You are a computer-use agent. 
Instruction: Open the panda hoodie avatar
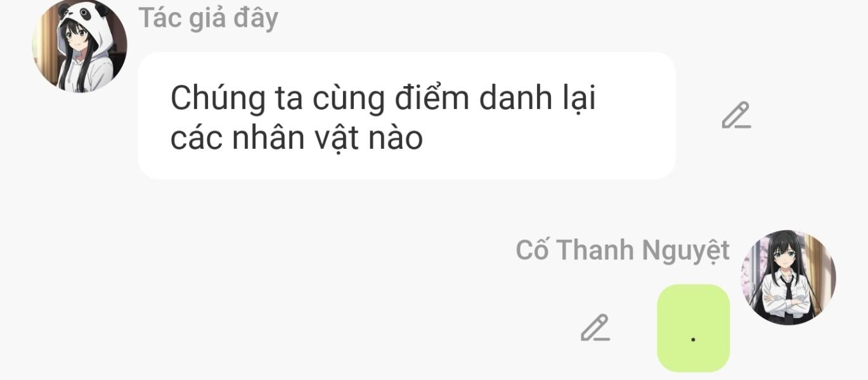tap(79, 46)
